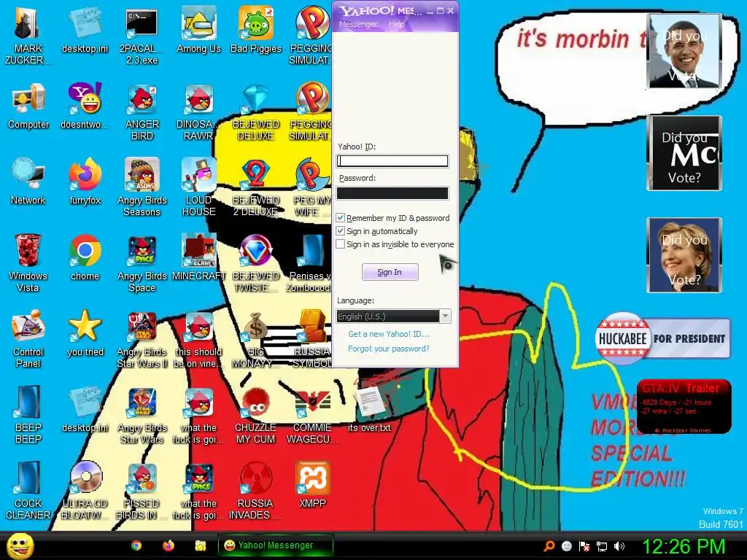Click the 12:26 PM clock
The width and height of the screenshot is (747, 560).
pos(684,546)
